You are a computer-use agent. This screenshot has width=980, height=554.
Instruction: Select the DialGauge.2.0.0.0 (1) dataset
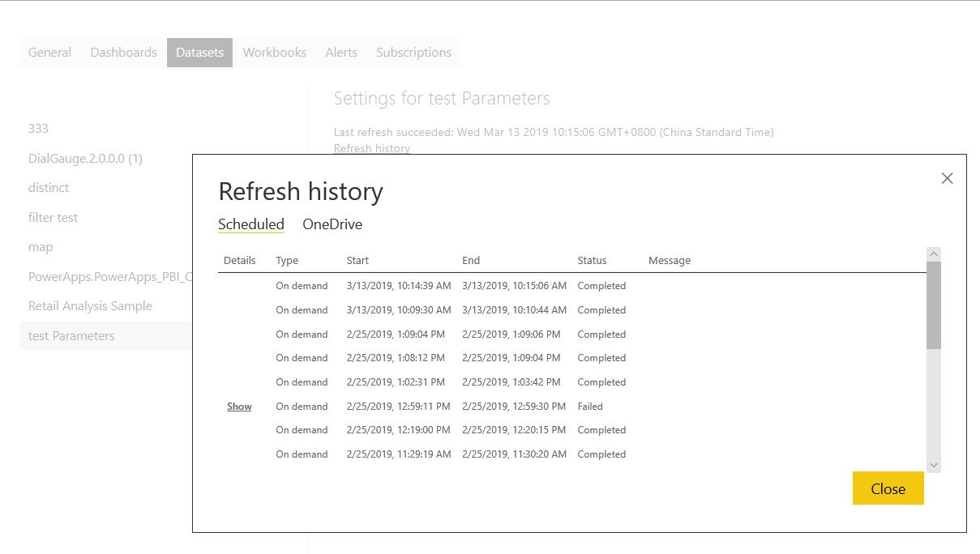pyautogui.click(x=85, y=158)
